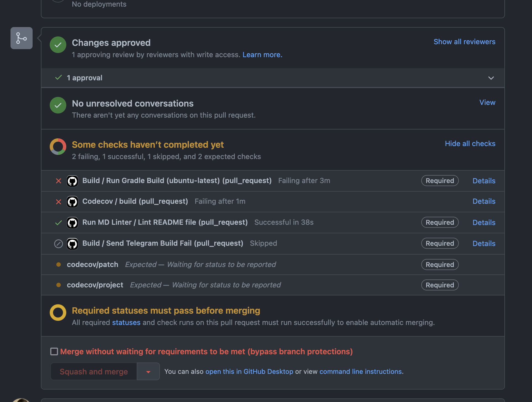
Task: Click Required badge on Run MD Linter row
Action: [440, 222]
